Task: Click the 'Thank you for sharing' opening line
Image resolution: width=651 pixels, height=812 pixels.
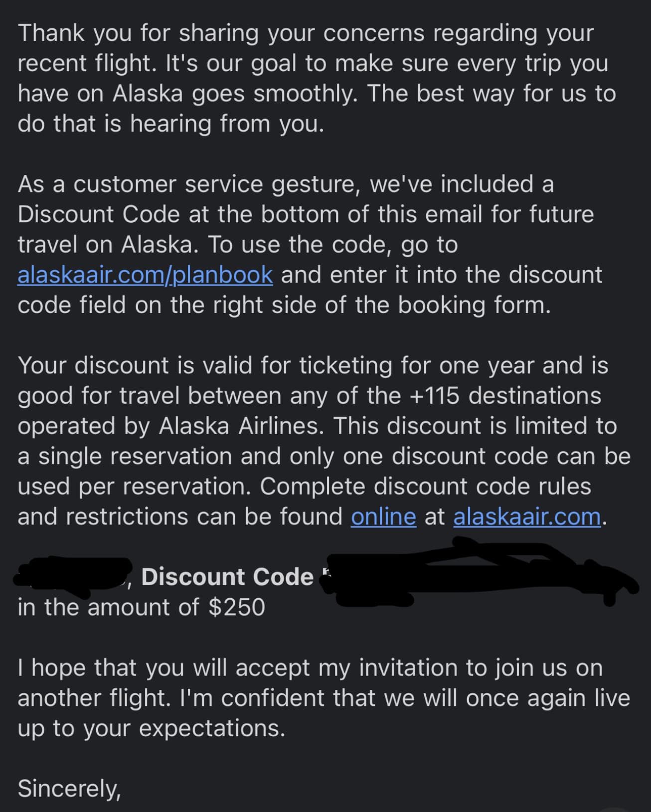Action: point(306,33)
